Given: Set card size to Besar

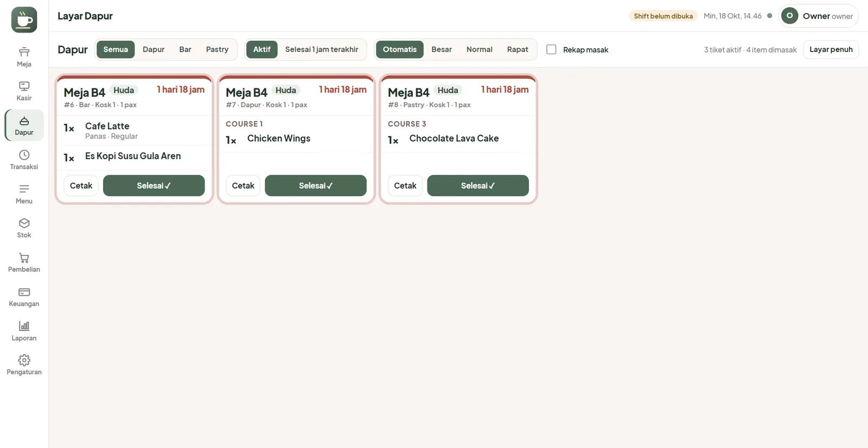Looking at the screenshot, I should pyautogui.click(x=442, y=49).
